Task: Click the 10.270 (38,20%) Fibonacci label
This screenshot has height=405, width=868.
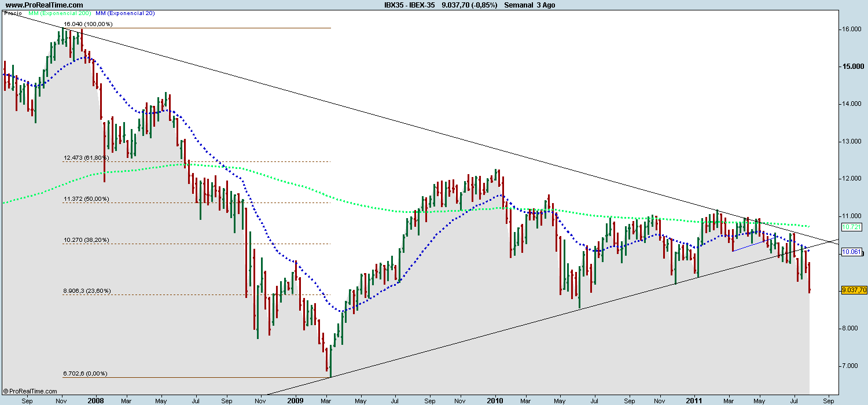Action: point(86,240)
